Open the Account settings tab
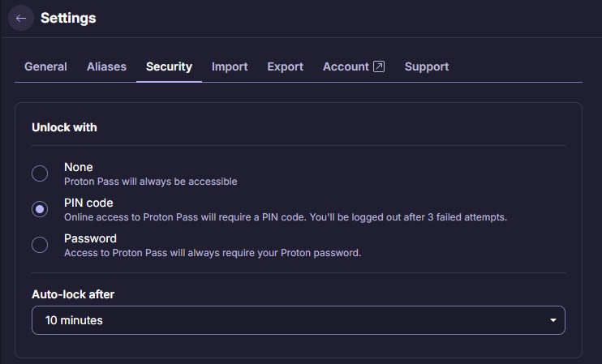The width and height of the screenshot is (602, 364). click(354, 66)
